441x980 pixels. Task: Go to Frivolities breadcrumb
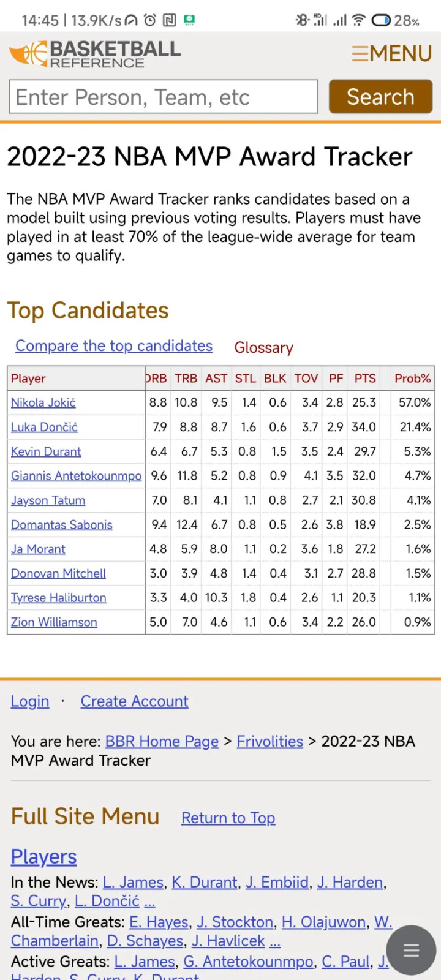pyautogui.click(x=270, y=742)
